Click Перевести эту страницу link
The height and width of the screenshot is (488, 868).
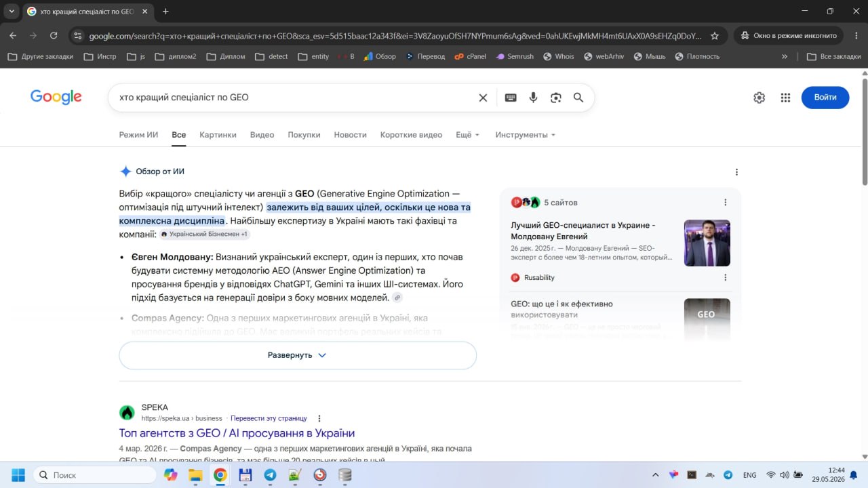(269, 418)
